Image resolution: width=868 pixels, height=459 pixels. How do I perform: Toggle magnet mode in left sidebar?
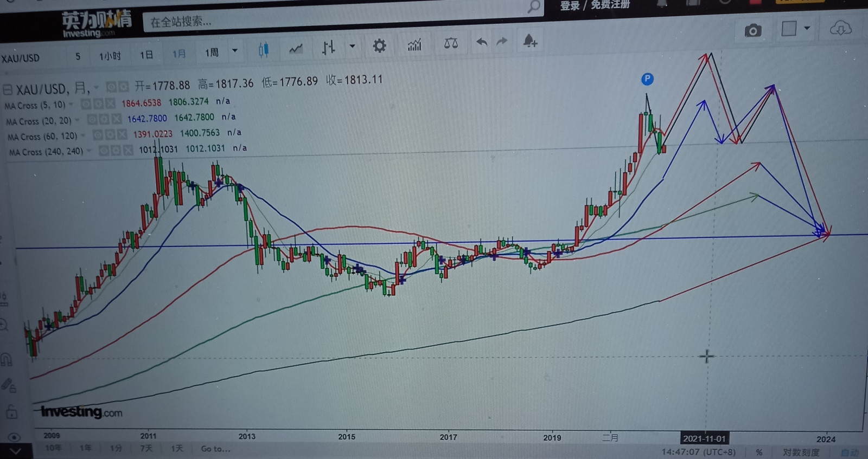tap(7, 358)
